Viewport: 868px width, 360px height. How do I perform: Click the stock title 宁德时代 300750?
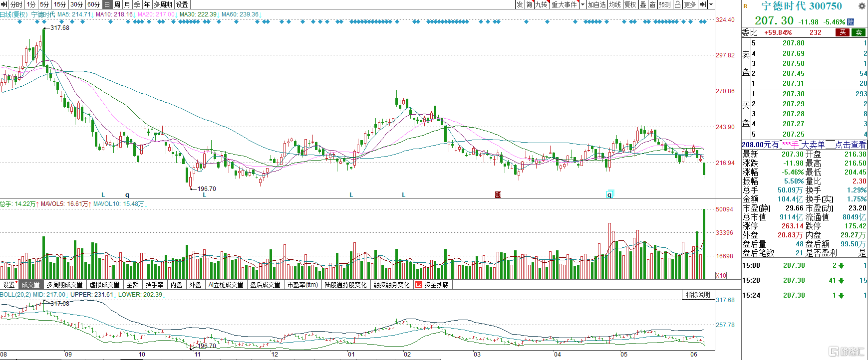pyautogui.click(x=802, y=6)
